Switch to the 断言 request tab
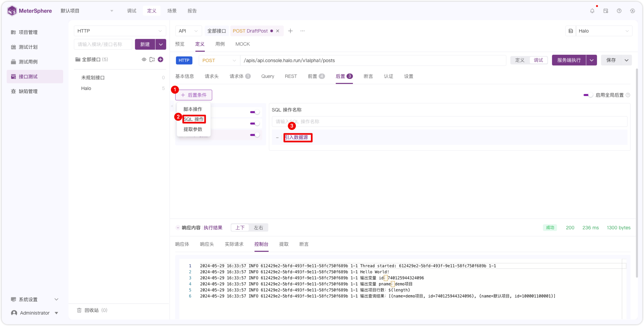The image size is (644, 326). [368, 76]
